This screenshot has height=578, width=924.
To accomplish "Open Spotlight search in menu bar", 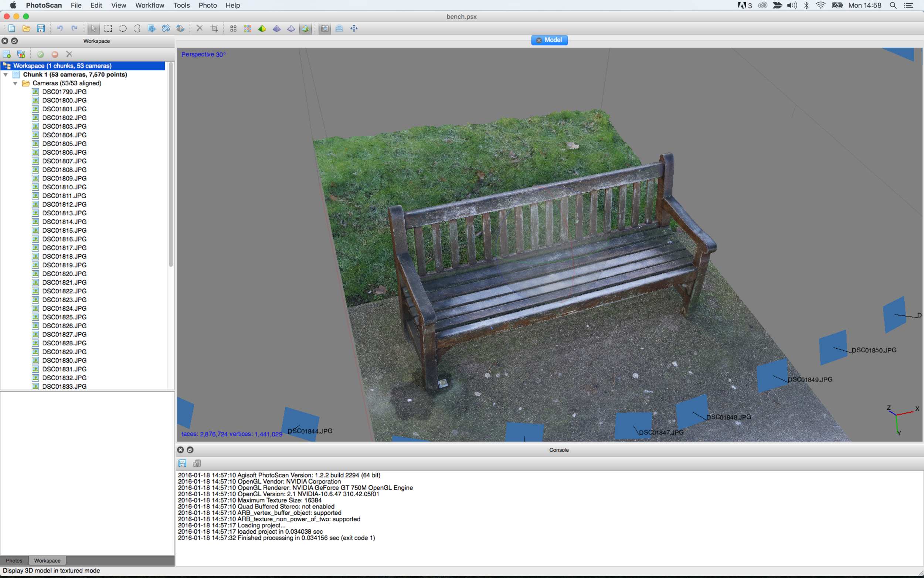I will click(893, 5).
